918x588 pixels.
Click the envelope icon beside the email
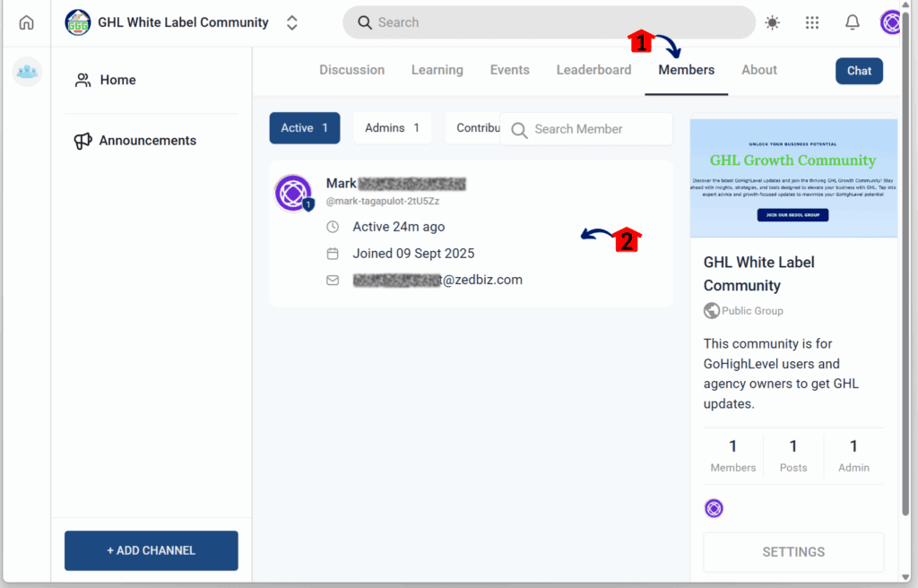[333, 281]
